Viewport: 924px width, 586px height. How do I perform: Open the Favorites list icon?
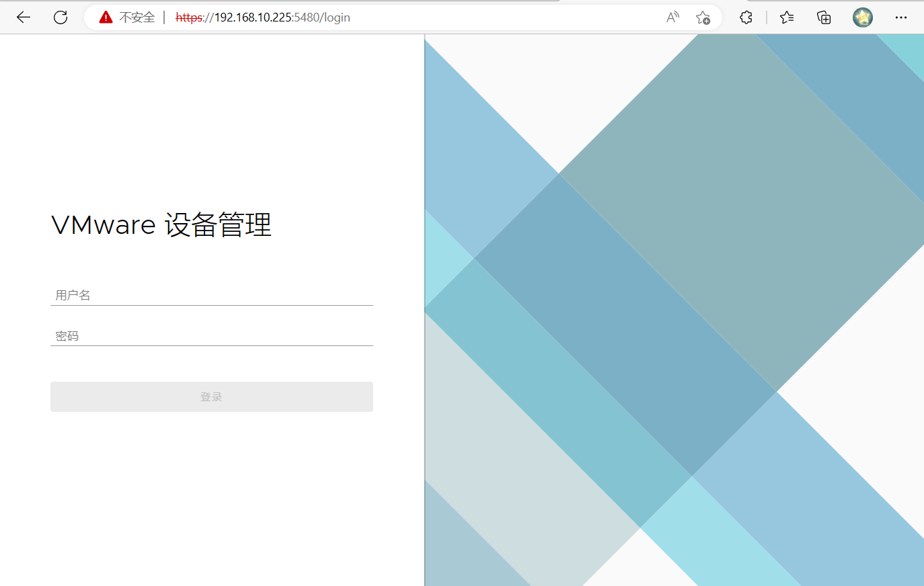click(x=786, y=17)
